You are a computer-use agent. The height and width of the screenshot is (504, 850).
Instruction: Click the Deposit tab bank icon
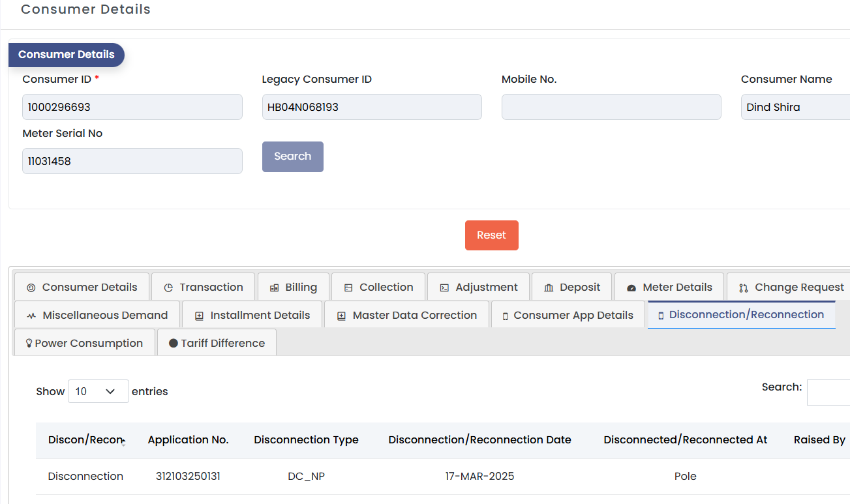(x=549, y=288)
